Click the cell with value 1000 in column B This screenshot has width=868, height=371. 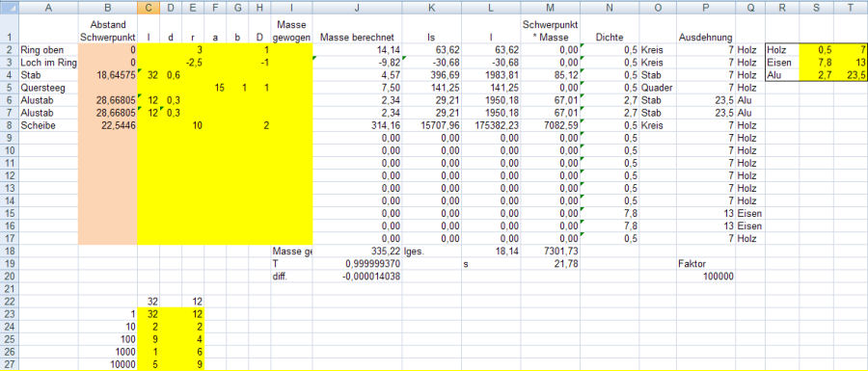coord(107,352)
